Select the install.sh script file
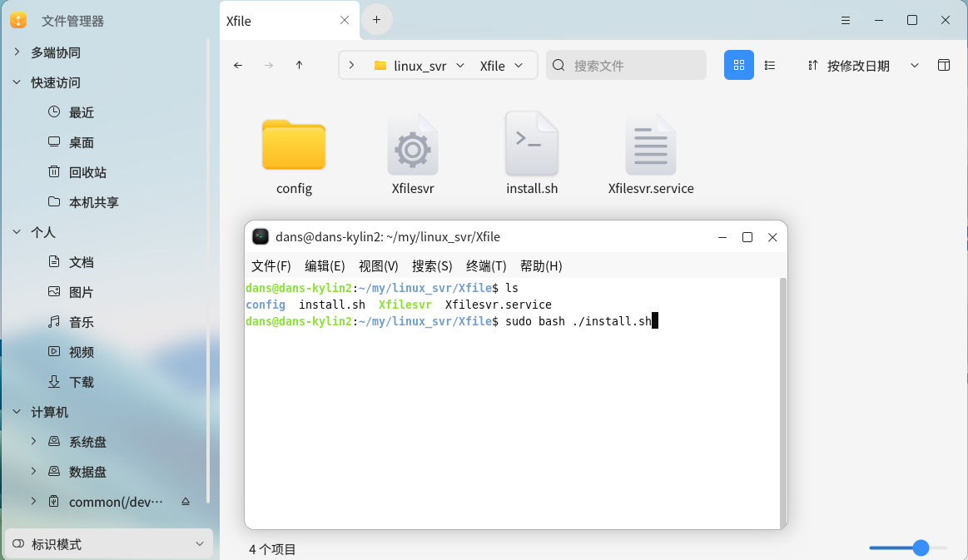This screenshot has width=968, height=560. point(532,154)
